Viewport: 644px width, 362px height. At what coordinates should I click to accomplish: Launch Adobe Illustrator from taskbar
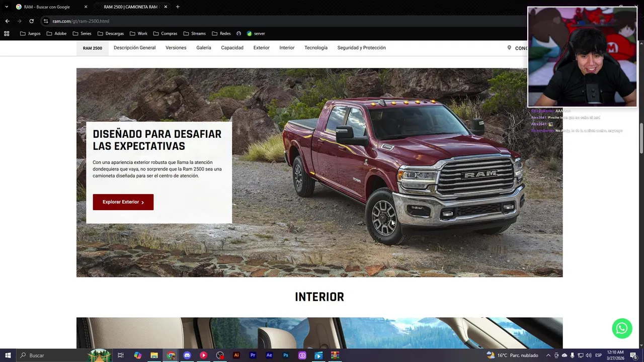pos(236,355)
